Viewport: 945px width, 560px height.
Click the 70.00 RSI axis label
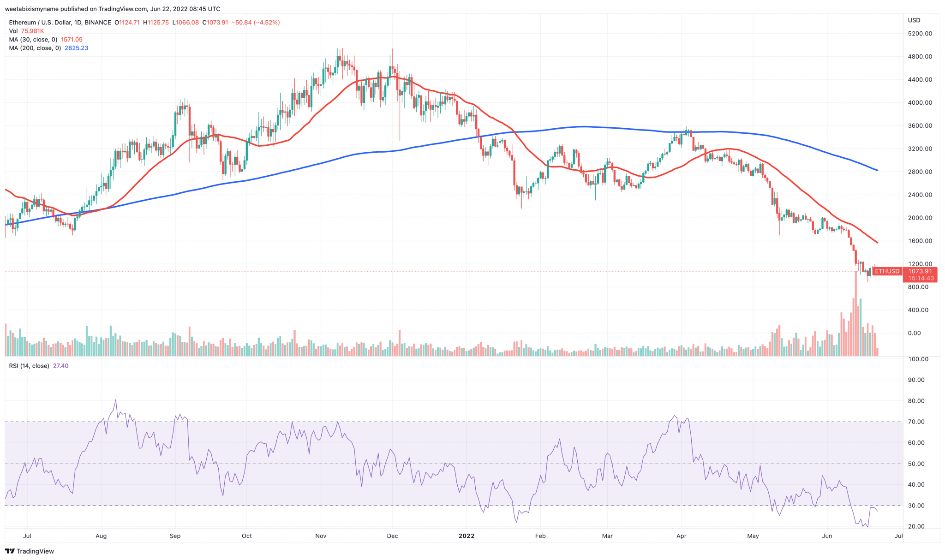click(916, 422)
